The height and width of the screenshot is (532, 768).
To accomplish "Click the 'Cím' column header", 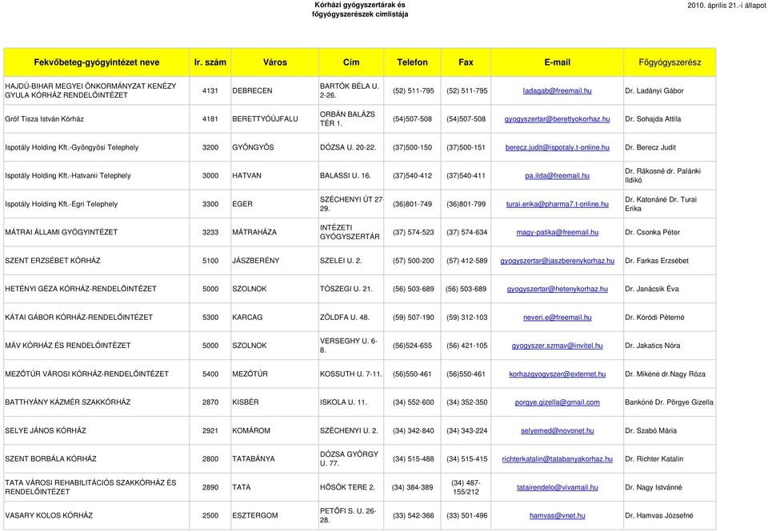I will click(351, 62).
